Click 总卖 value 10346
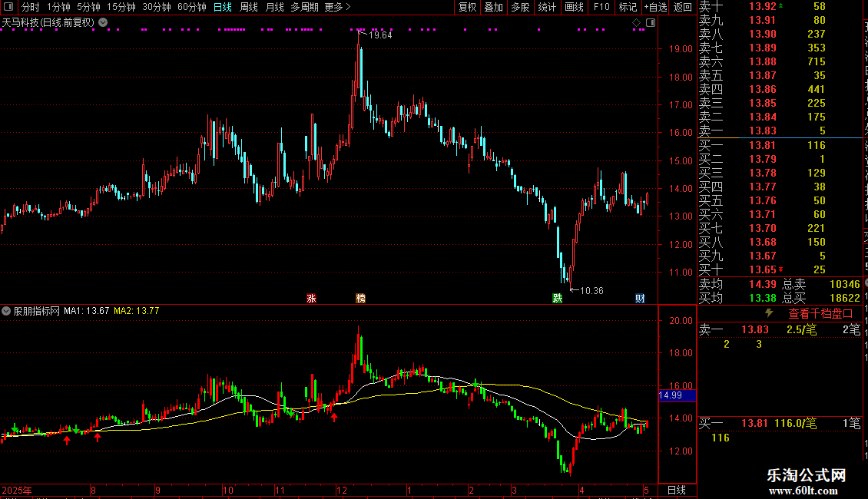Image resolution: width=868 pixels, height=499 pixels. pos(845,284)
